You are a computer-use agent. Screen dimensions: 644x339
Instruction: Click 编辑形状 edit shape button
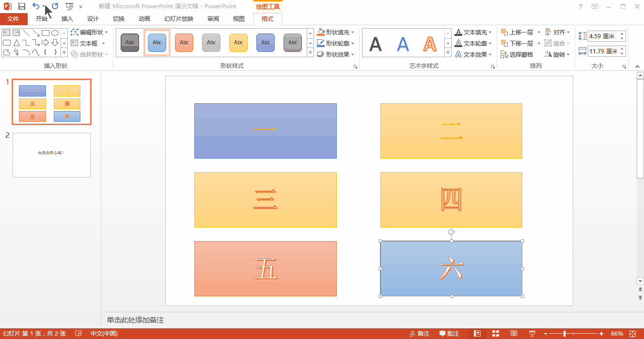91,32
